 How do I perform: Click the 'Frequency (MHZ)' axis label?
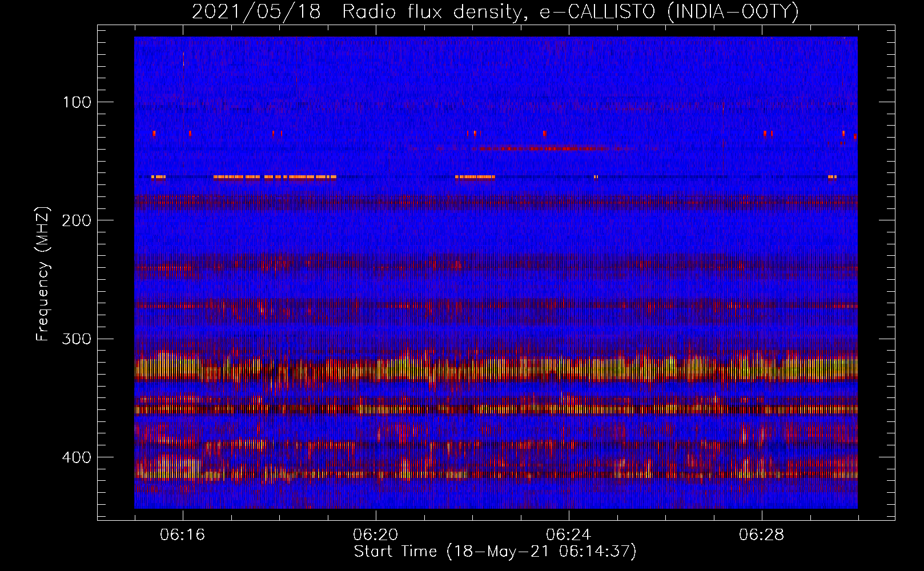43,274
